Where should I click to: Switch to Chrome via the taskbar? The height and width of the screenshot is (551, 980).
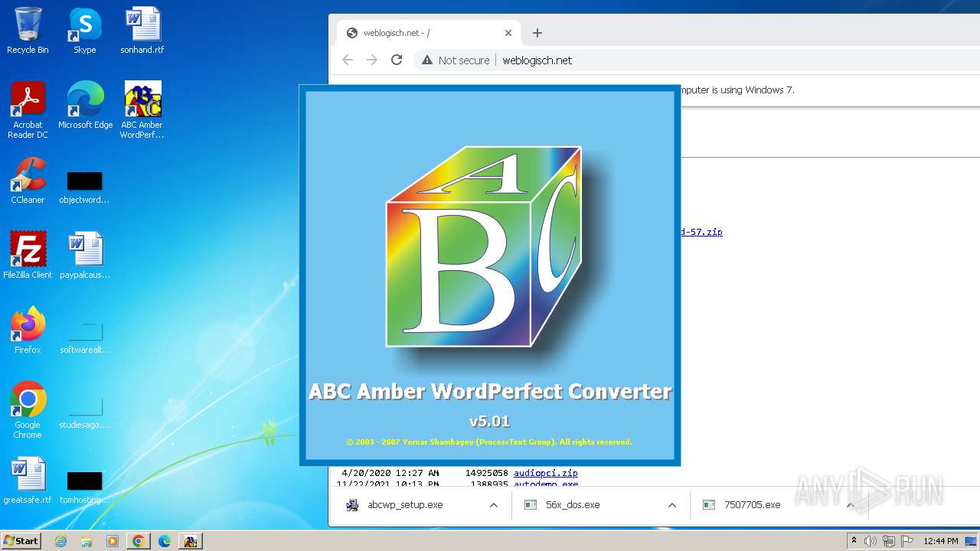tap(139, 541)
